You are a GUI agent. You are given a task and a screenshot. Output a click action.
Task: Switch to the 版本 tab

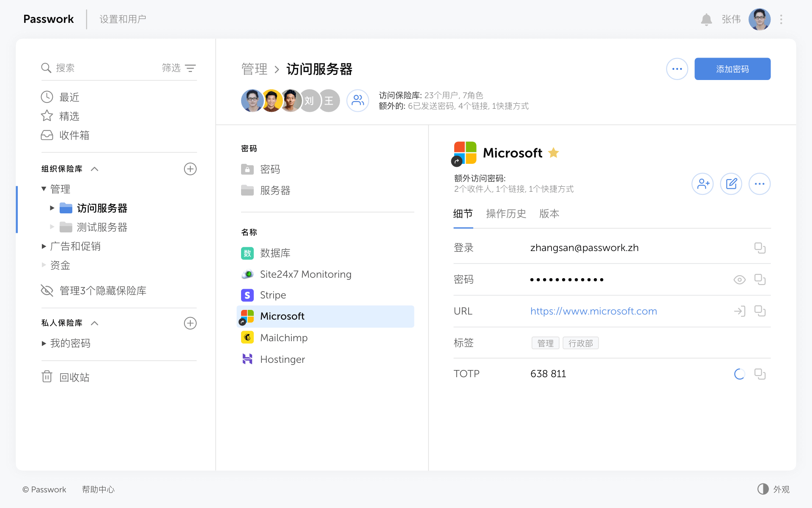(x=549, y=214)
